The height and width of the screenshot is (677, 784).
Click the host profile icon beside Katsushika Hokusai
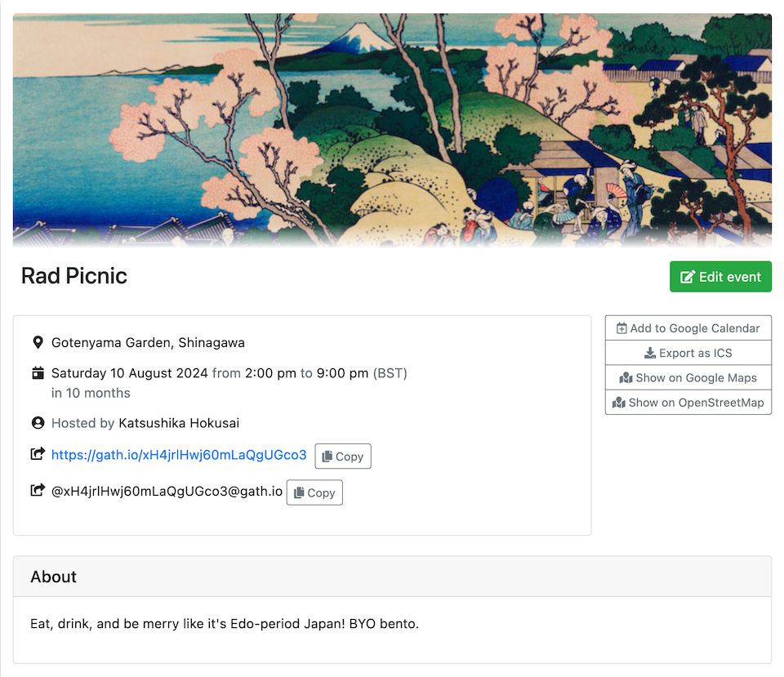click(38, 423)
